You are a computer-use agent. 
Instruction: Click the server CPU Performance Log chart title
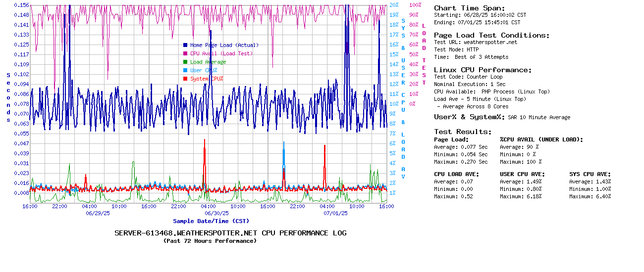coord(230,233)
